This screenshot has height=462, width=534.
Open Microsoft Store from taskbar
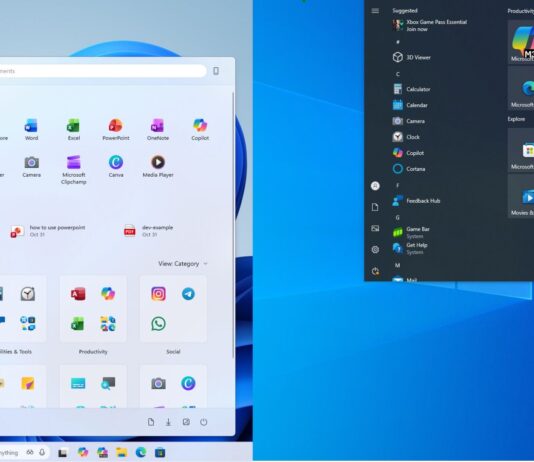pos(160,452)
